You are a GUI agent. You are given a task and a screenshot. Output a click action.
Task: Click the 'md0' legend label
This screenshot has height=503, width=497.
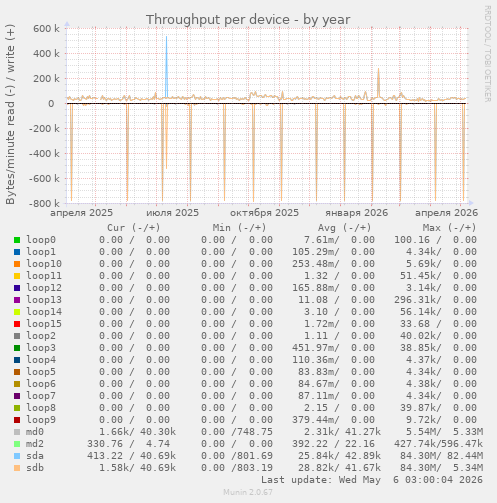click(35, 432)
